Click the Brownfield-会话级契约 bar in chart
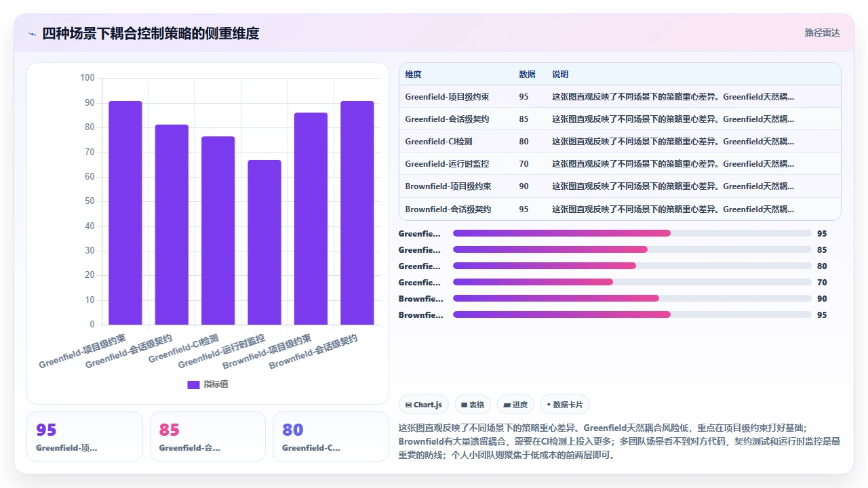The height and width of the screenshot is (488, 868). (357, 213)
